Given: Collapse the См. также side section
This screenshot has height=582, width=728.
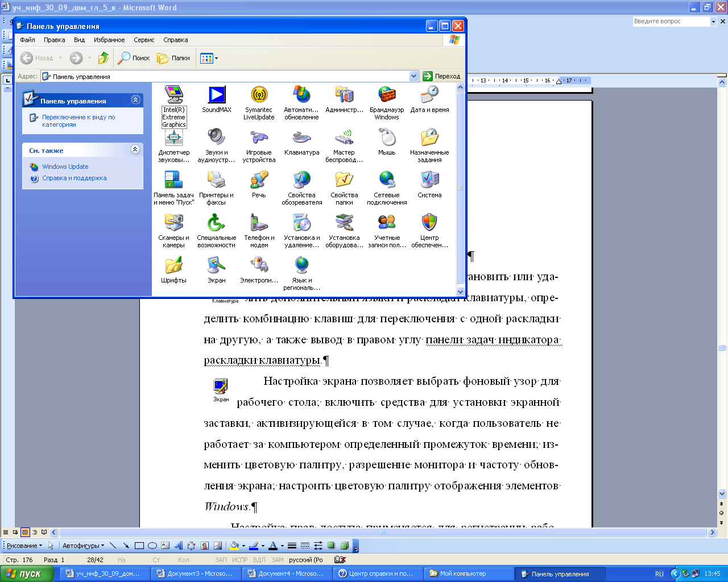Looking at the screenshot, I should click(135, 149).
